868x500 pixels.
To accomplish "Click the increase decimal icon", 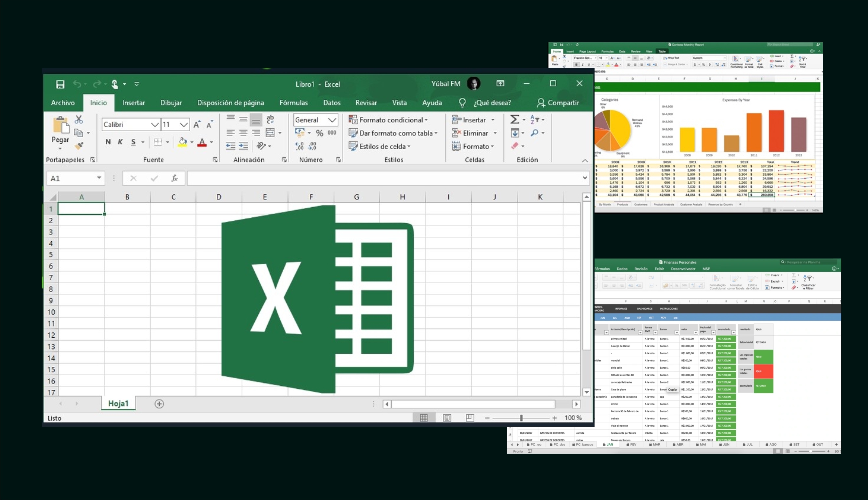I will [x=299, y=146].
